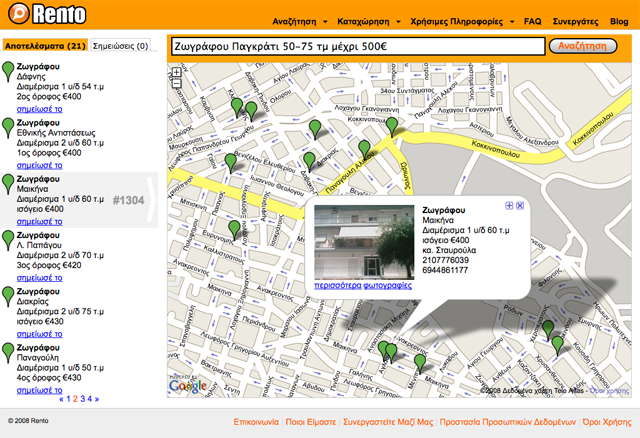The image size is (640, 438).
Task: Close the map info popup
Action: (520, 206)
